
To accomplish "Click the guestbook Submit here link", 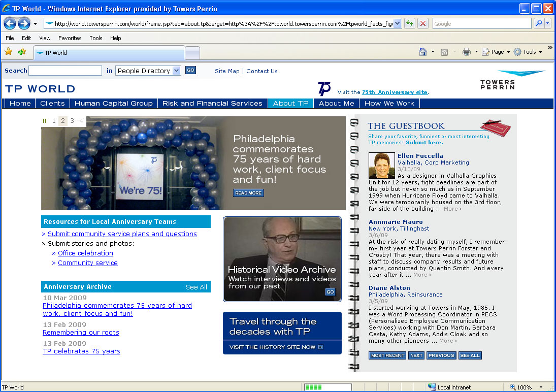I will [x=424, y=142].
